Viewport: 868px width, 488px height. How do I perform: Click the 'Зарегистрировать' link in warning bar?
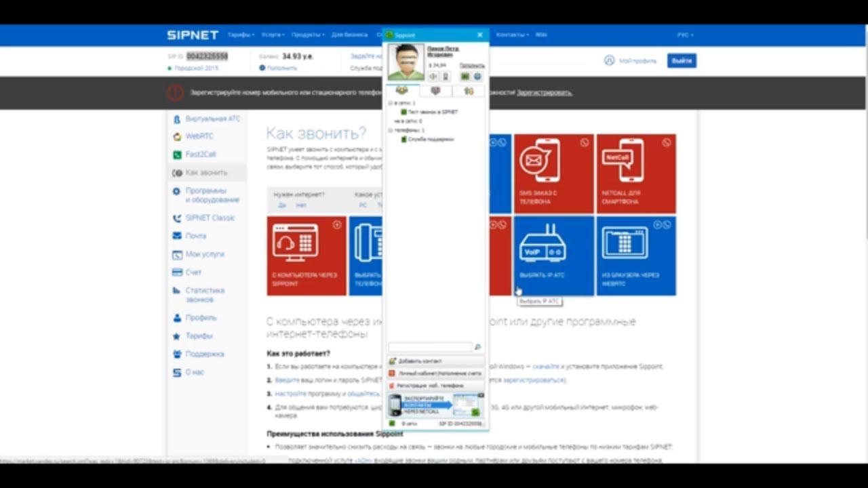[x=545, y=92]
